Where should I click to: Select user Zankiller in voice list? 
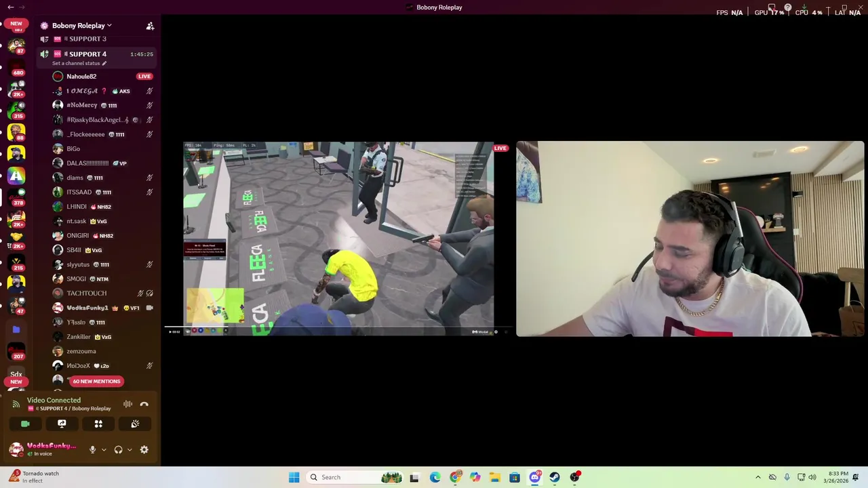coord(102,337)
